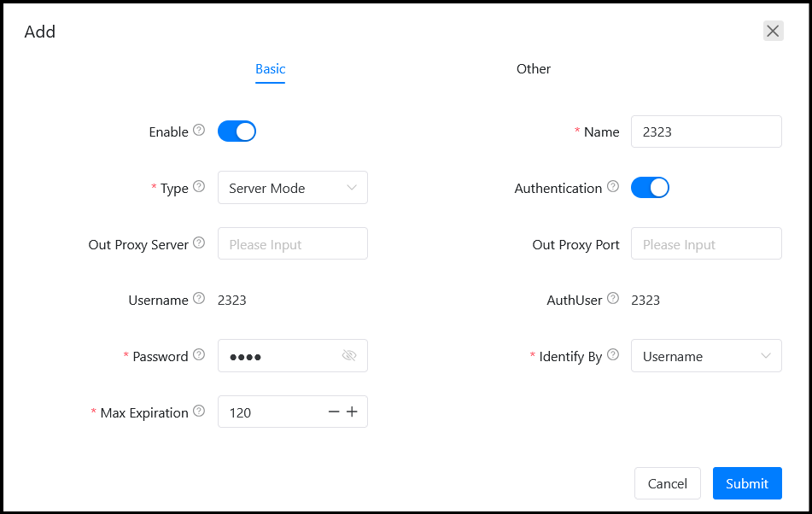This screenshot has height=514, width=812.
Task: Click the help icon next to Type
Action: coord(199,186)
